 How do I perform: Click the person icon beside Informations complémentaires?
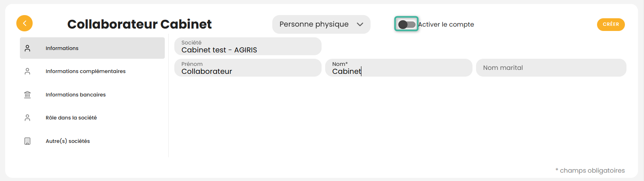click(x=27, y=71)
